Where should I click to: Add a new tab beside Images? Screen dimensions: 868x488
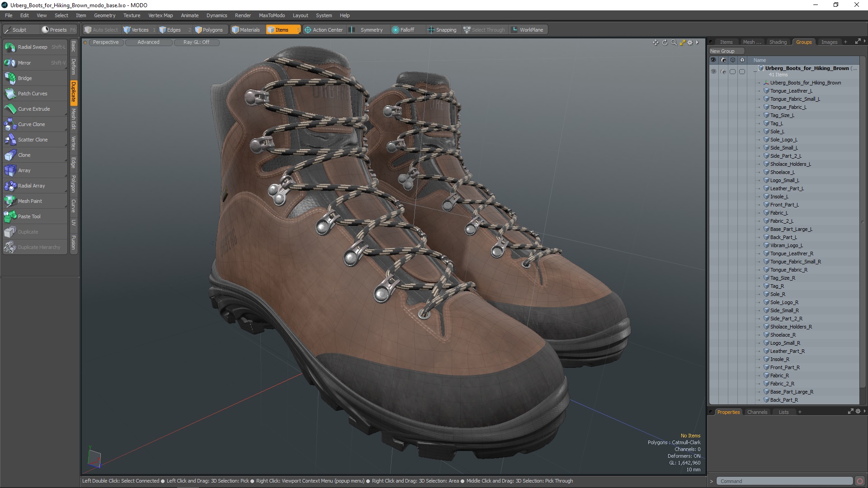(x=845, y=42)
